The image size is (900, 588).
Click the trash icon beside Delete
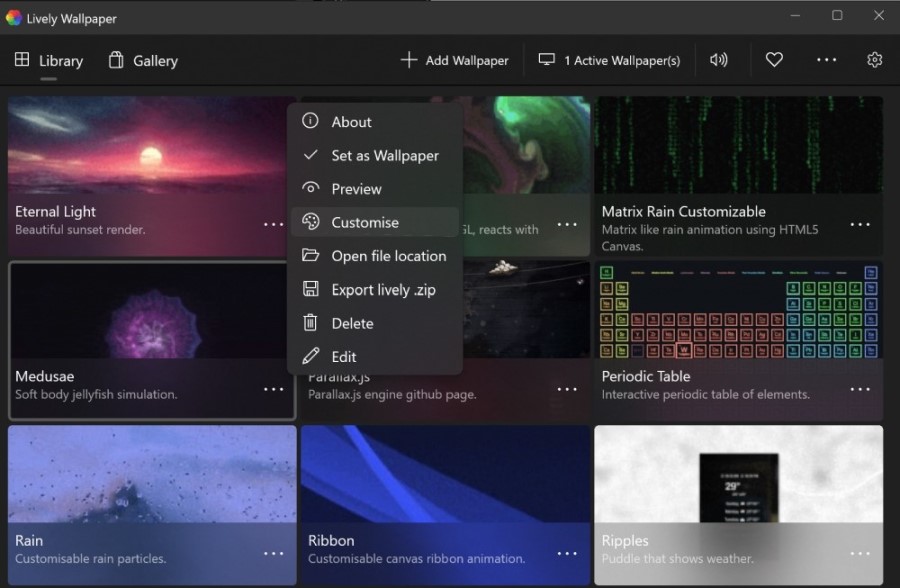(311, 323)
